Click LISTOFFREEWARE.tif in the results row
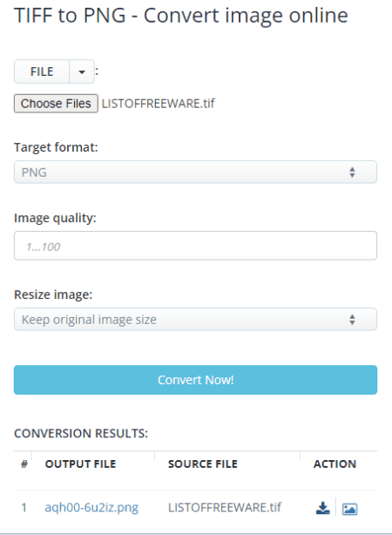Image resolution: width=392 pixels, height=535 pixels. click(225, 507)
